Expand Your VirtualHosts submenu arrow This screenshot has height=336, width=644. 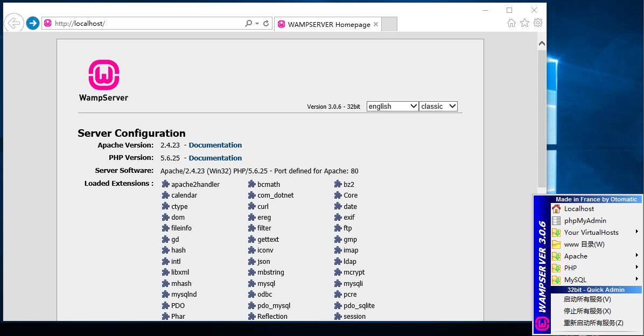pyautogui.click(x=636, y=232)
